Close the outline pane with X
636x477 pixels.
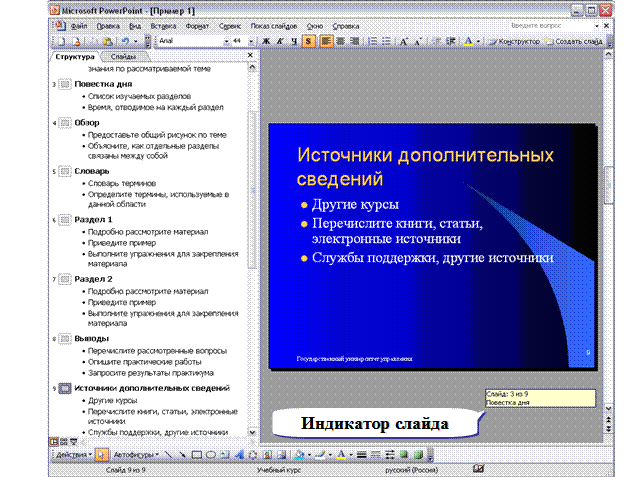250,55
